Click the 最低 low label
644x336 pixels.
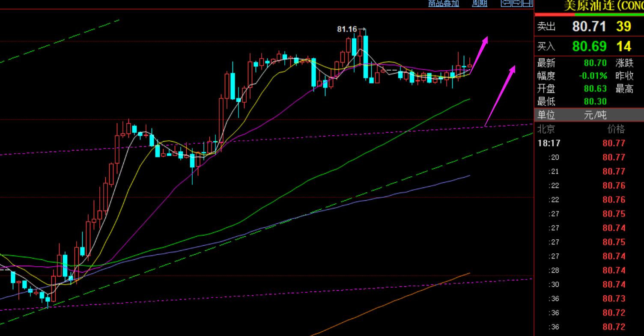pos(546,102)
